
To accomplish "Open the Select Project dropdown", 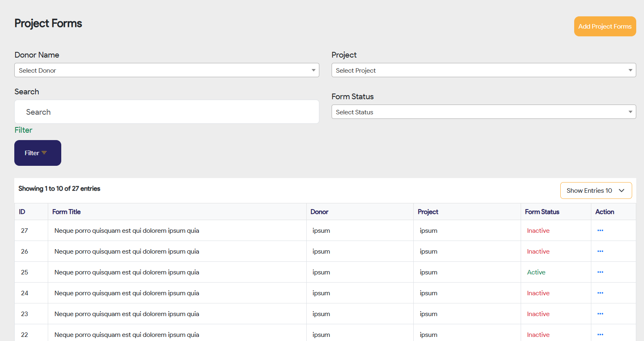I will click(x=484, y=70).
